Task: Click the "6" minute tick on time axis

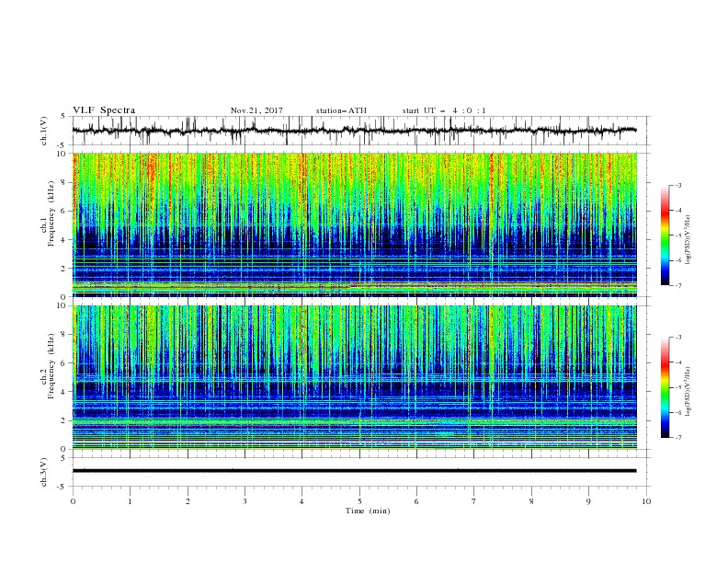Action: point(416,501)
